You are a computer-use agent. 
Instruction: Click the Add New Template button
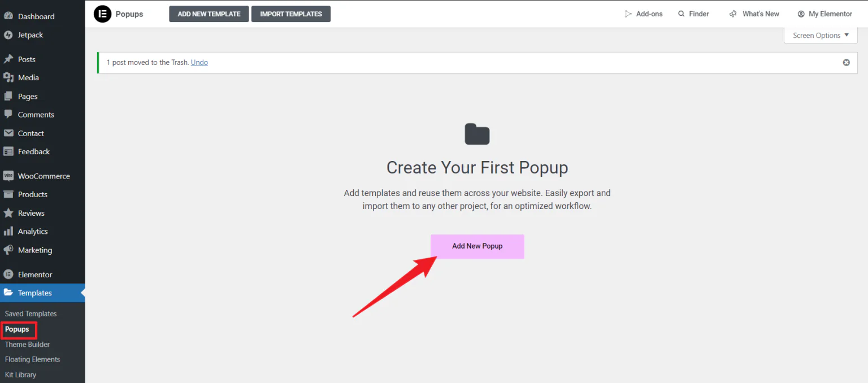click(x=209, y=14)
